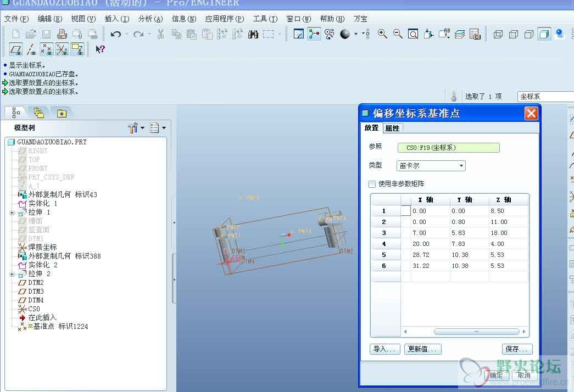
Task: Toggle datum points display
Action: 47,49
